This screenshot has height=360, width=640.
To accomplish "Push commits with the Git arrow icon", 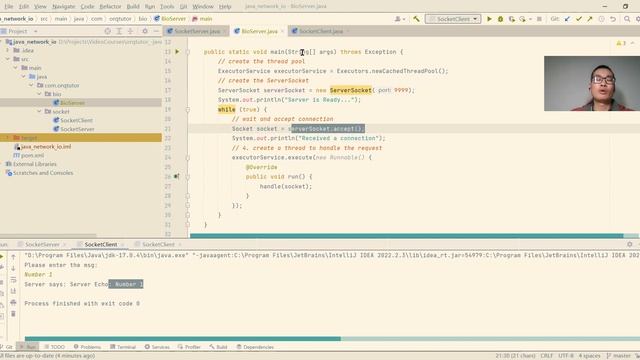I will (590, 19).
